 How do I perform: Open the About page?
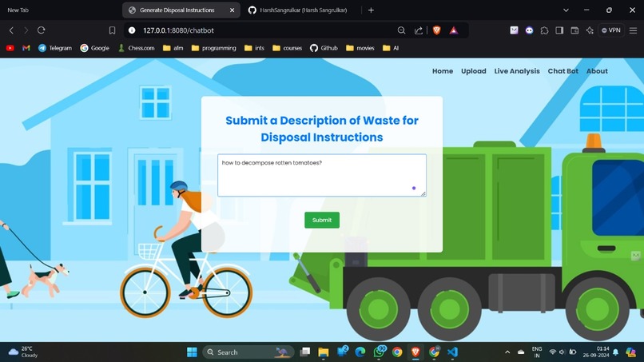(x=597, y=71)
